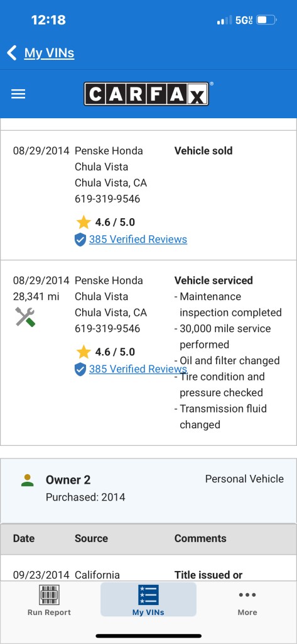Image resolution: width=297 pixels, height=644 pixels.
Task: Open 385 Verified Reviews in Vehicle sold entry
Action: point(138,240)
